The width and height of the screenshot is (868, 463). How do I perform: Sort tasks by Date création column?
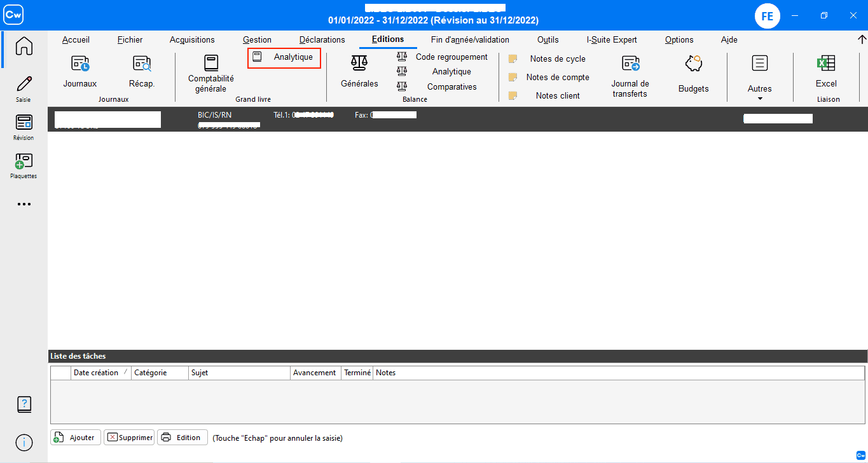point(101,373)
